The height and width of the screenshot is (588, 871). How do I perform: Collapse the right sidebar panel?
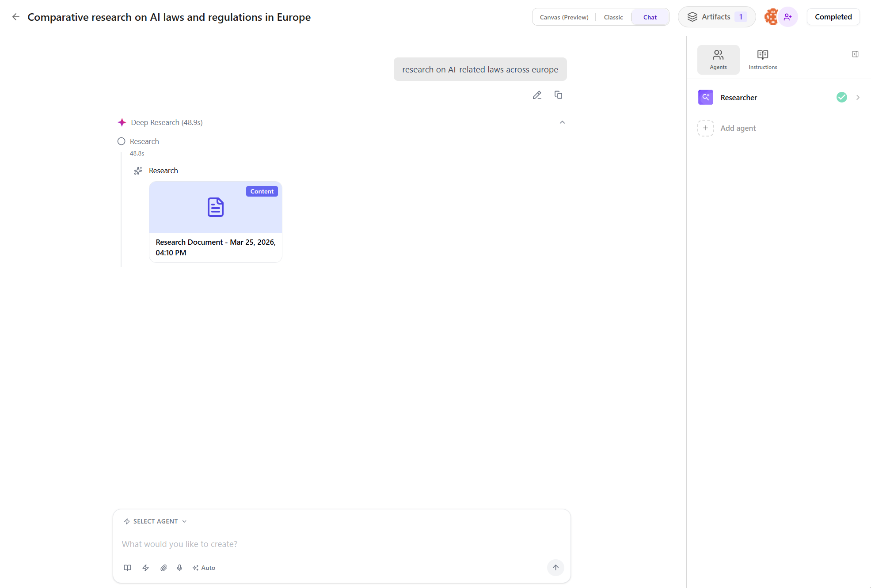[856, 54]
